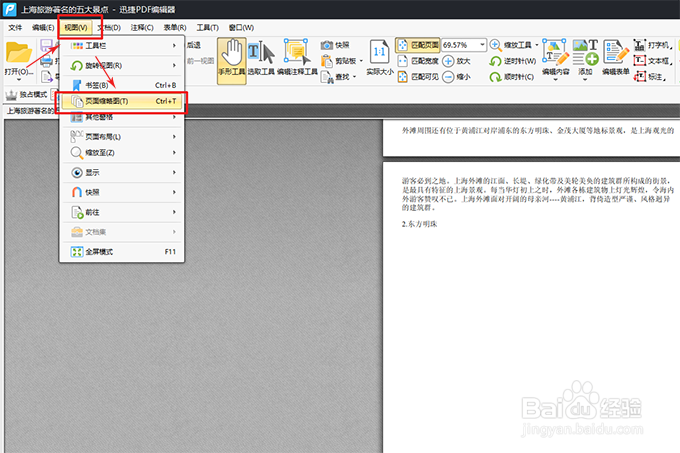Click Fit Visible (匹配可见)
The image size is (680, 453).
(418, 77)
